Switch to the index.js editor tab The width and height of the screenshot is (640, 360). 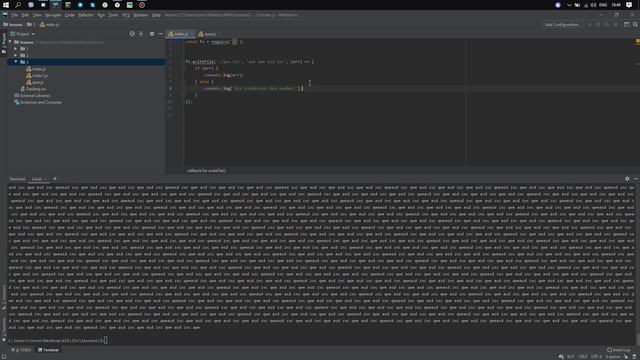pyautogui.click(x=180, y=34)
